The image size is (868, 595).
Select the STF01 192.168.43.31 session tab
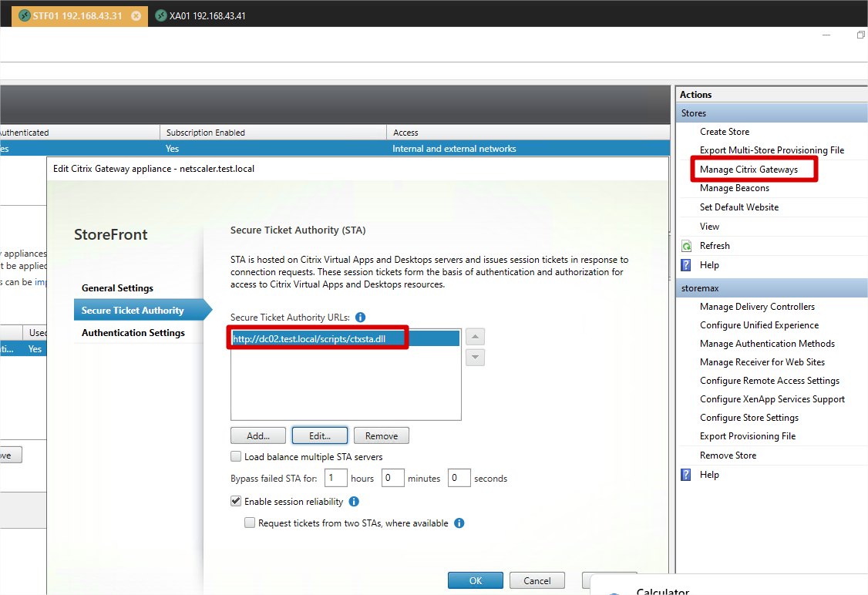(79, 16)
